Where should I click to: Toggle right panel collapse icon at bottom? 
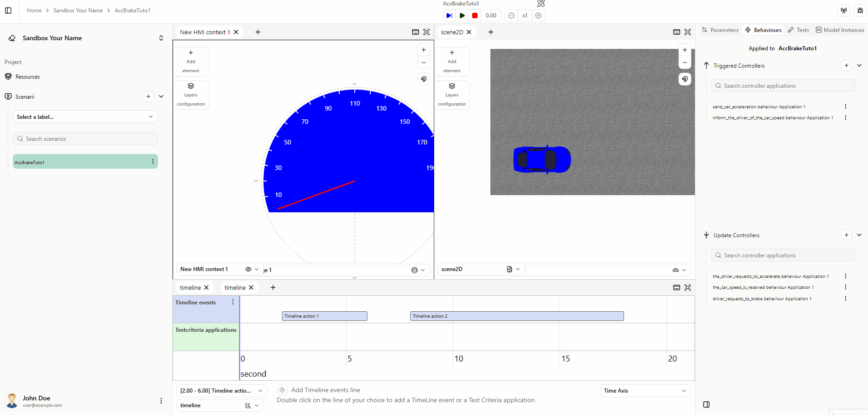[x=706, y=404]
